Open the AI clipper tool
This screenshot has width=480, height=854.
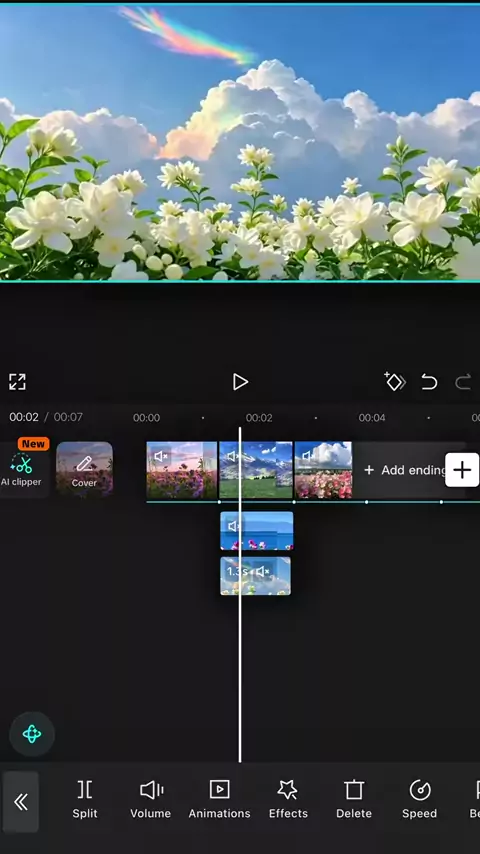[23, 469]
